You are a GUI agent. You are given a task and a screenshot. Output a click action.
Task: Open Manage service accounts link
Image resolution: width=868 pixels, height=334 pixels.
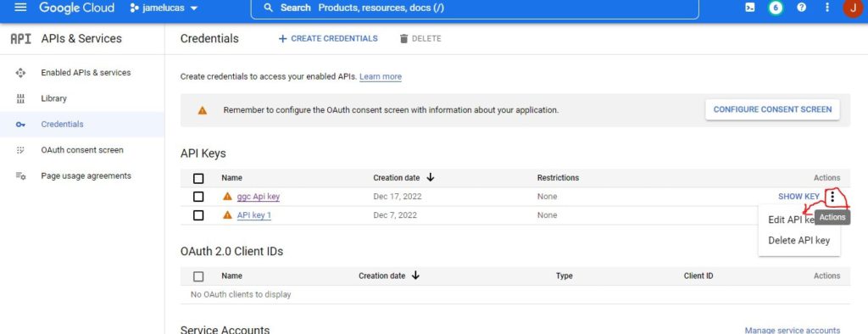(793, 331)
